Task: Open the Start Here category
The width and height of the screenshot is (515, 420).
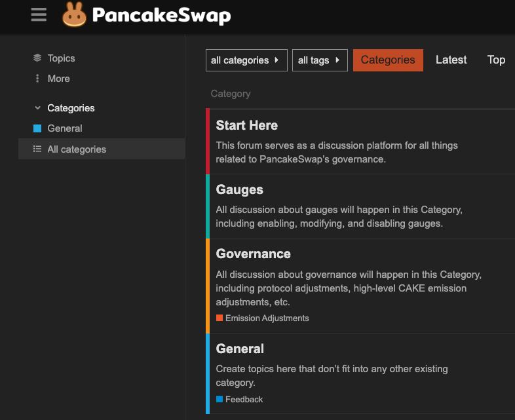Action: [246, 125]
